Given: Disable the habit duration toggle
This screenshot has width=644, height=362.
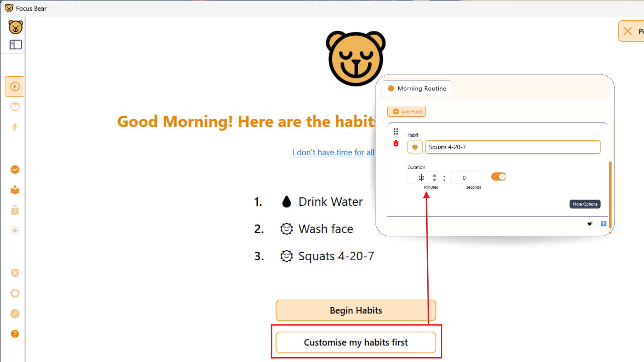Looking at the screenshot, I should 498,176.
